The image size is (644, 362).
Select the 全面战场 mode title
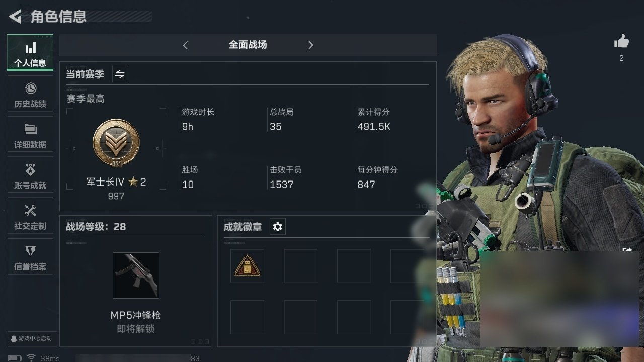pos(248,45)
